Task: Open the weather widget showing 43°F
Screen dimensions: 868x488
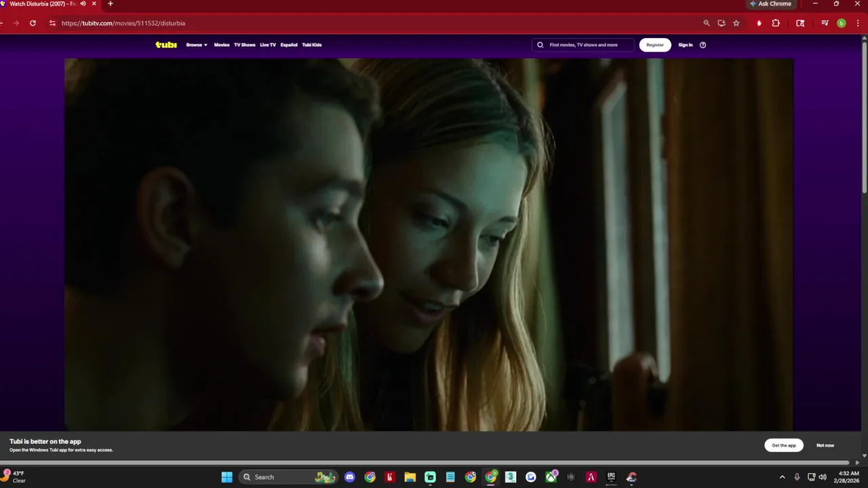Action: 14,477
